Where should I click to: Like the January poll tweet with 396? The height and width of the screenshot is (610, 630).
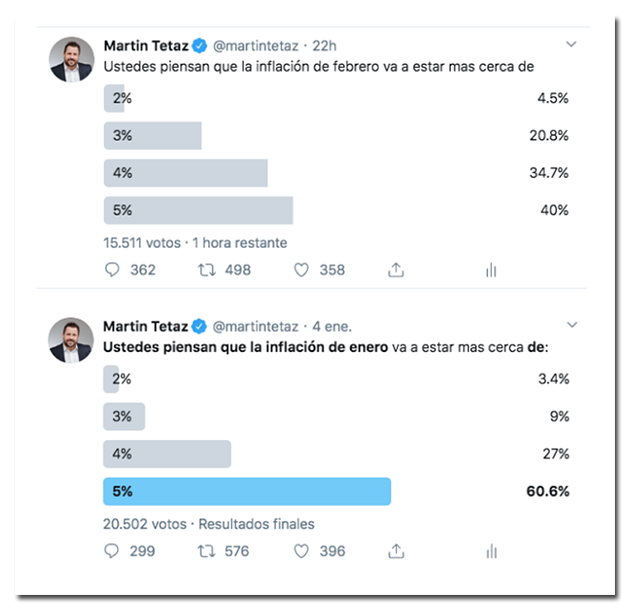(x=301, y=551)
